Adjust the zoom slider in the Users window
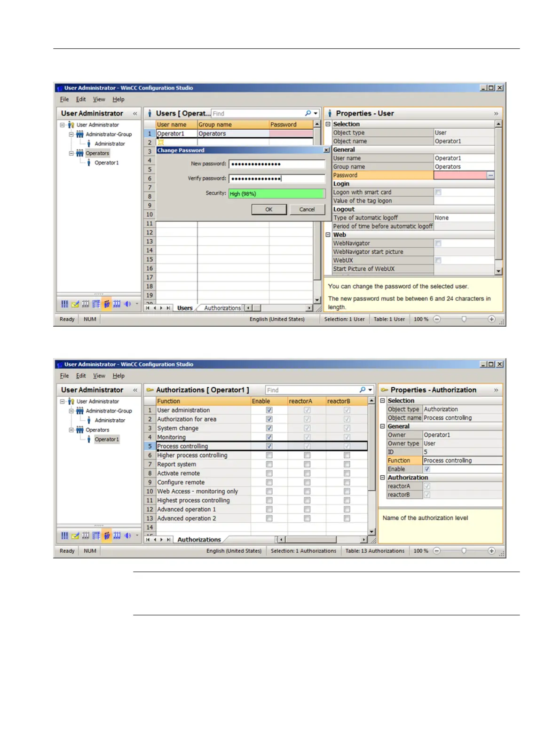 pyautogui.click(x=464, y=319)
